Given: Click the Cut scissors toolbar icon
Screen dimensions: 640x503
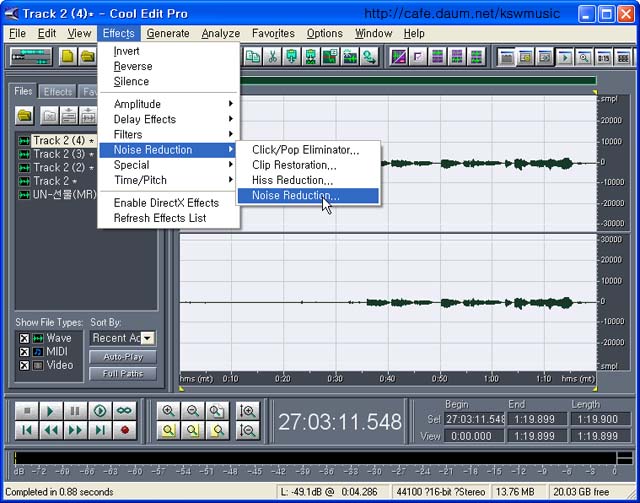Looking at the screenshot, I should (x=272, y=57).
